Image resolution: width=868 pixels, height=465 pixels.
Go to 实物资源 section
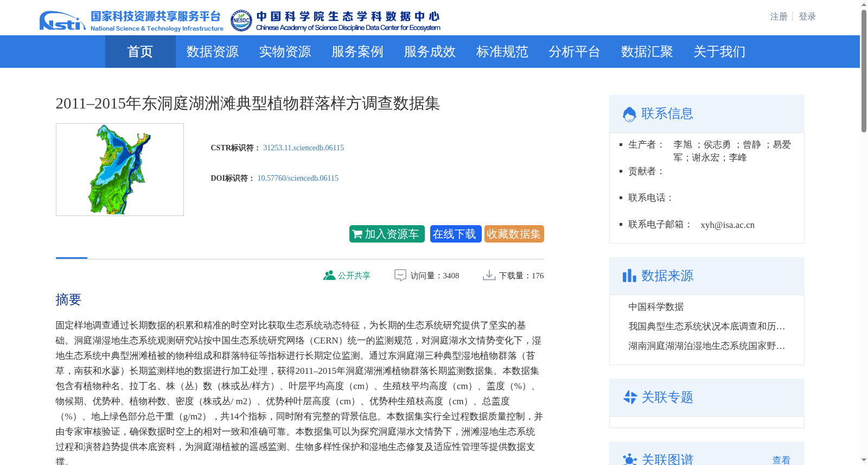pos(285,52)
